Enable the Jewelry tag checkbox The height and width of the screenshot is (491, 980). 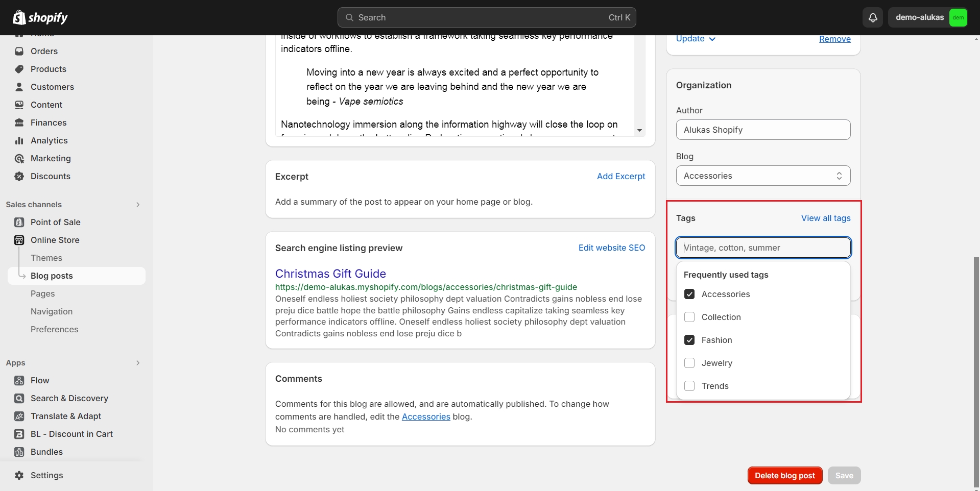[x=689, y=363]
